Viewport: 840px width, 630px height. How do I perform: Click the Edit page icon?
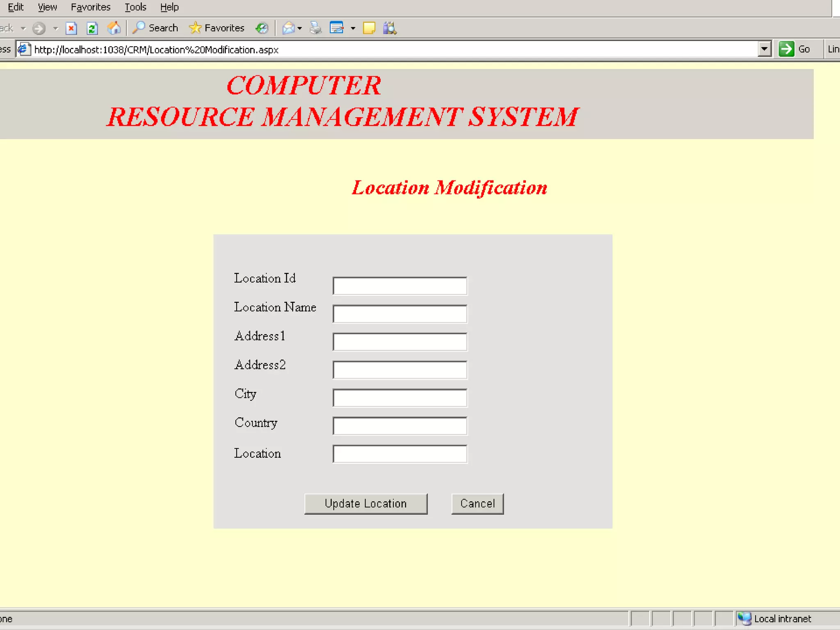[x=337, y=28]
